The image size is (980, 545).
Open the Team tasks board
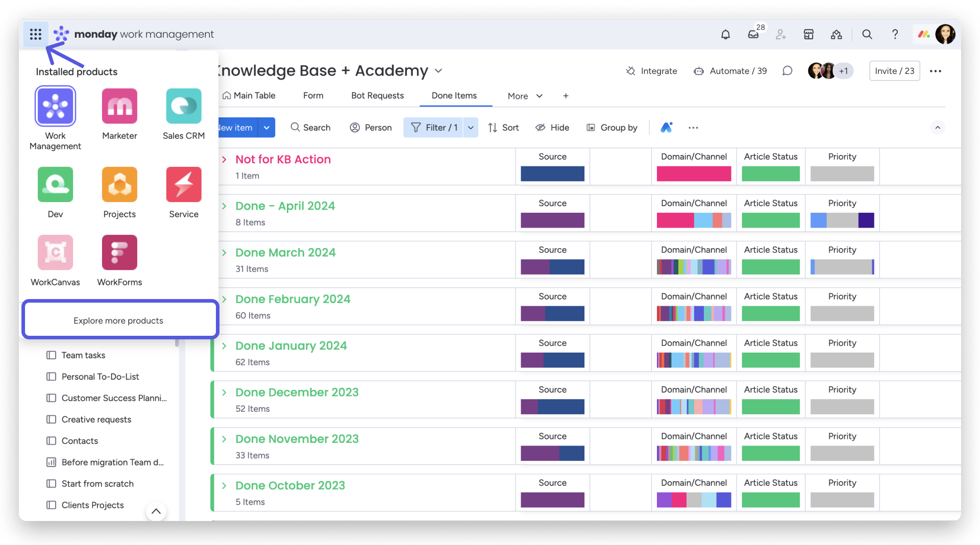pos(83,355)
